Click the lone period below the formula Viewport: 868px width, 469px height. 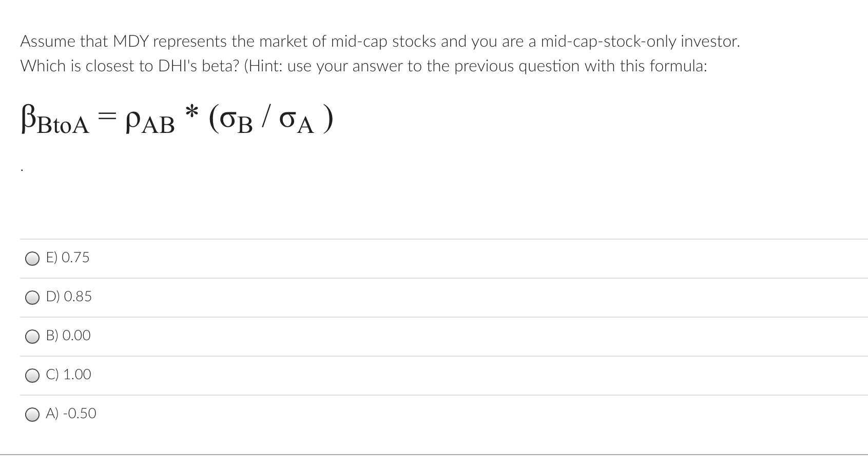(x=22, y=169)
